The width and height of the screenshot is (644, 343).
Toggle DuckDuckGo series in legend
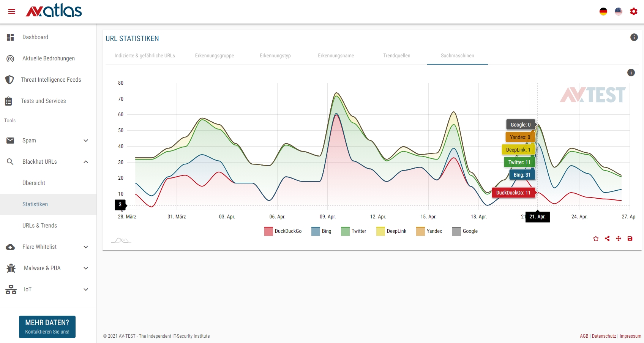point(283,231)
